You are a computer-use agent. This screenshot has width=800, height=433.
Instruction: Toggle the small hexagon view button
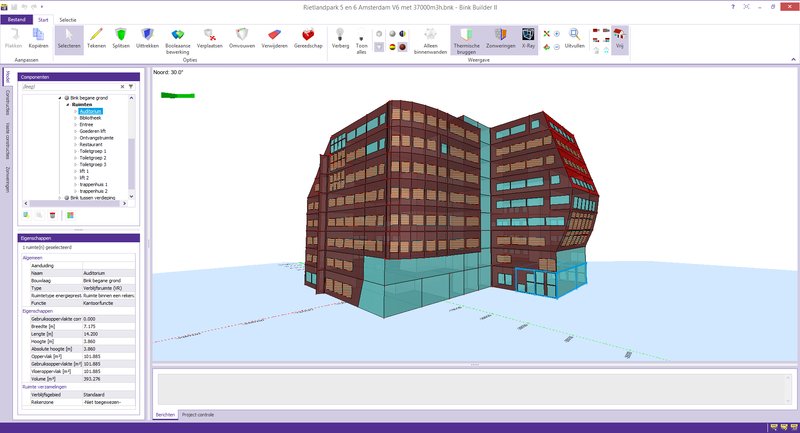click(x=379, y=34)
